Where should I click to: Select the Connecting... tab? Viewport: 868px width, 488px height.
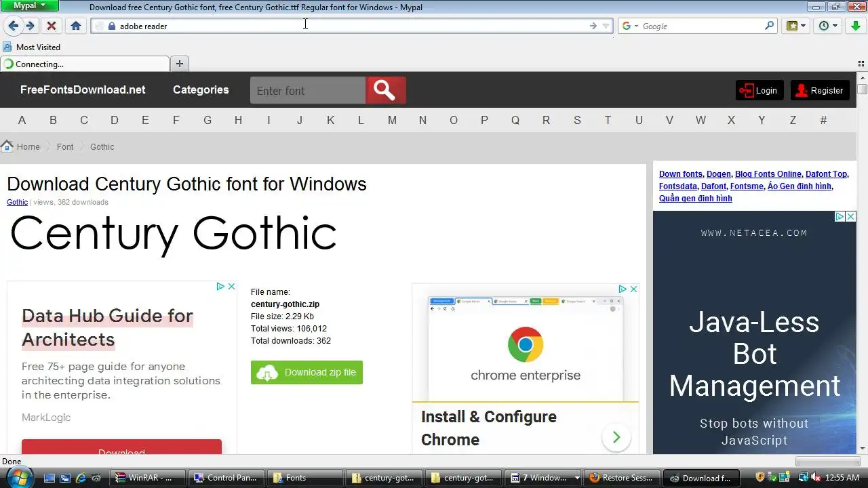pyautogui.click(x=85, y=64)
